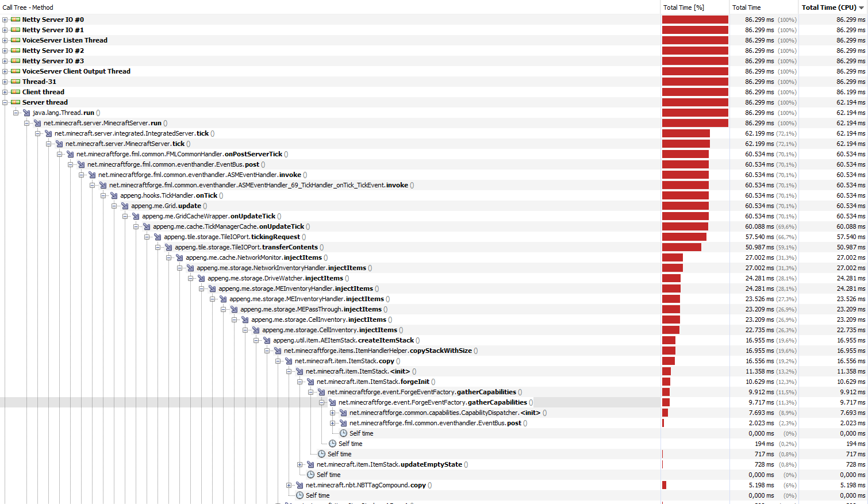Click the 5.198 ms value of NBTTagCompound.copy
This screenshot has width=868, height=504.
tap(761, 485)
